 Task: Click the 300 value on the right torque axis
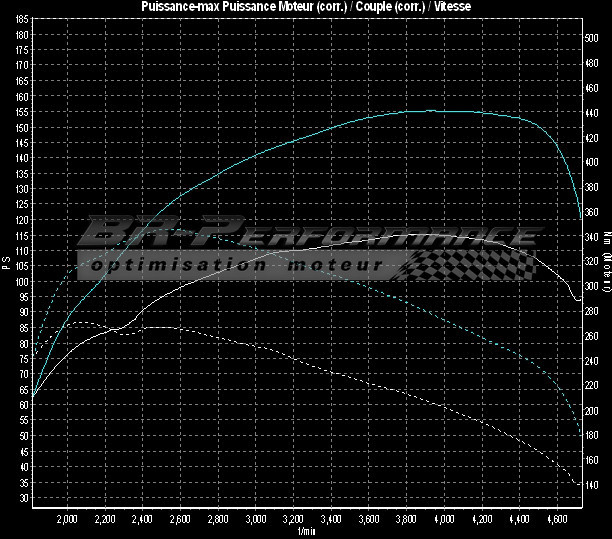tap(591, 286)
